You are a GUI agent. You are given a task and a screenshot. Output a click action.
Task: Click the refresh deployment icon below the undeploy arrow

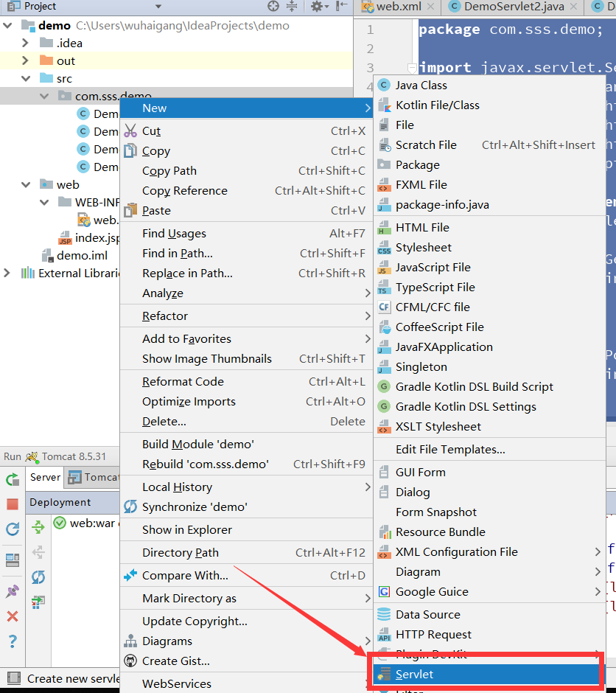tap(38, 577)
